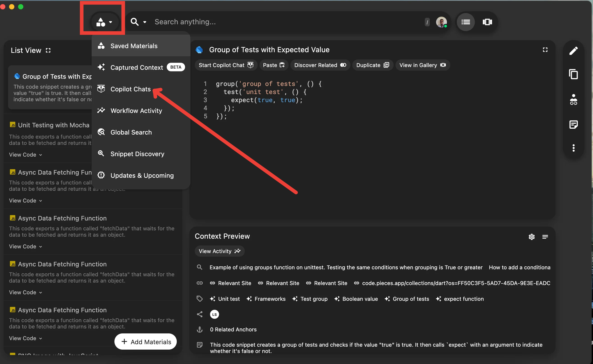
Task: Toggle Discover Related on the snippet
Action: (x=320, y=65)
